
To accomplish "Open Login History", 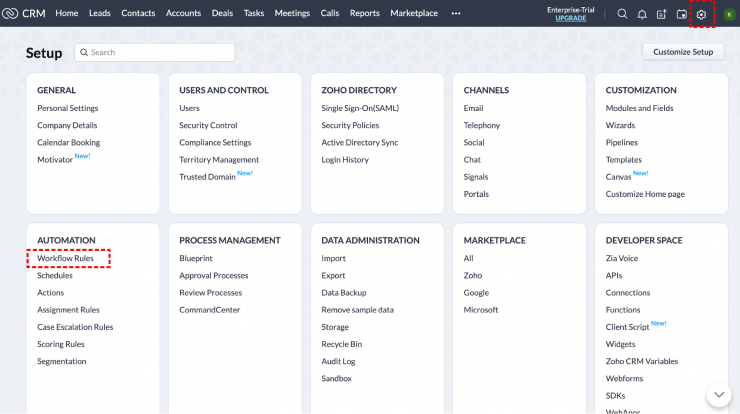I will tap(345, 160).
